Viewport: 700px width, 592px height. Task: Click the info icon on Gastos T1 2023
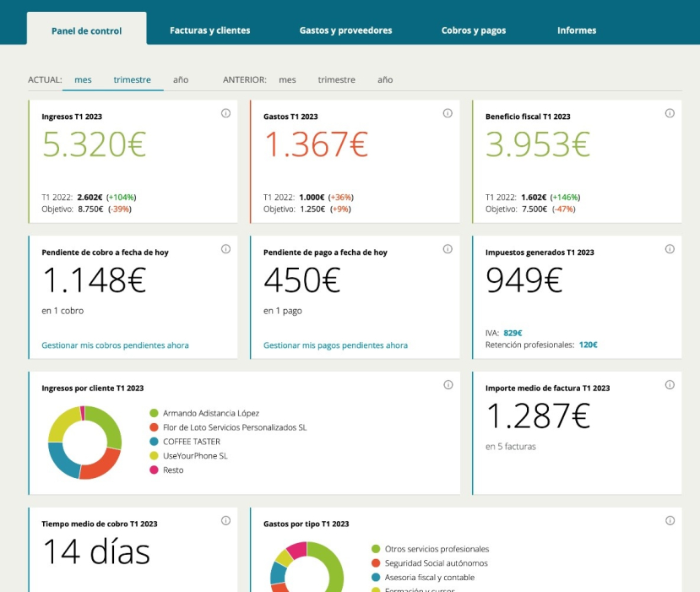[x=447, y=112]
